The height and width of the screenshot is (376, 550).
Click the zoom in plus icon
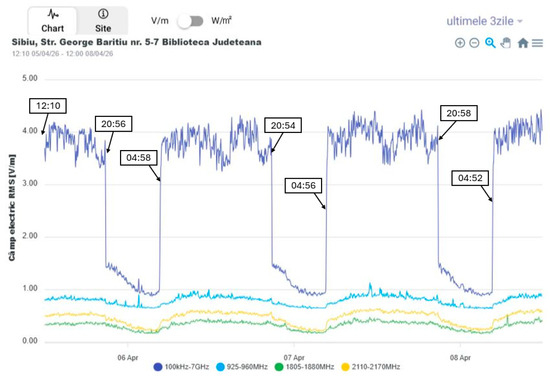460,43
